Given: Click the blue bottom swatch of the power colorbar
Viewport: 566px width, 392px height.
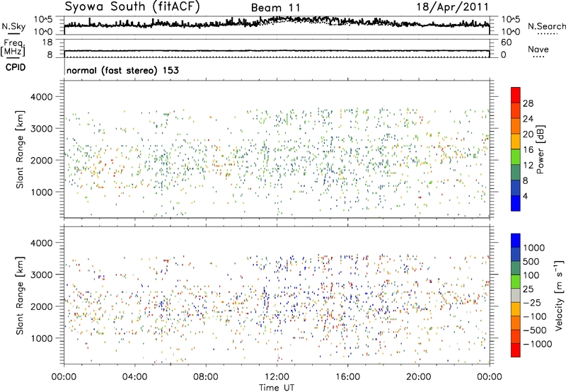Looking at the screenshot, I should [x=516, y=203].
